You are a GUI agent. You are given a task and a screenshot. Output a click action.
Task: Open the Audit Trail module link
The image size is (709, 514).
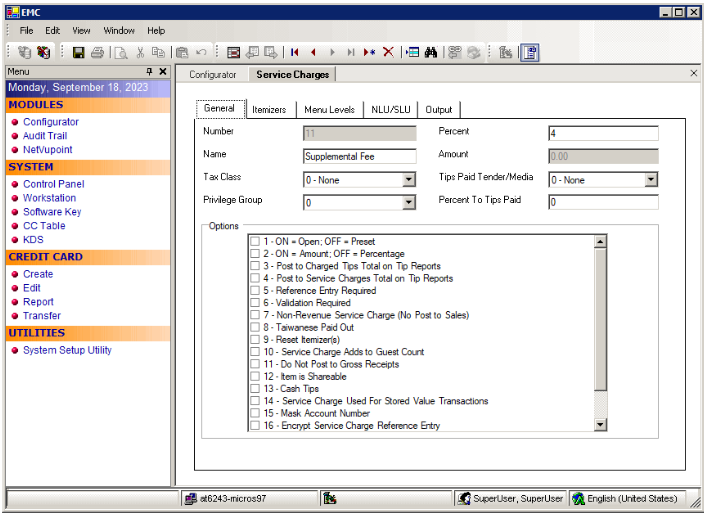[45, 136]
